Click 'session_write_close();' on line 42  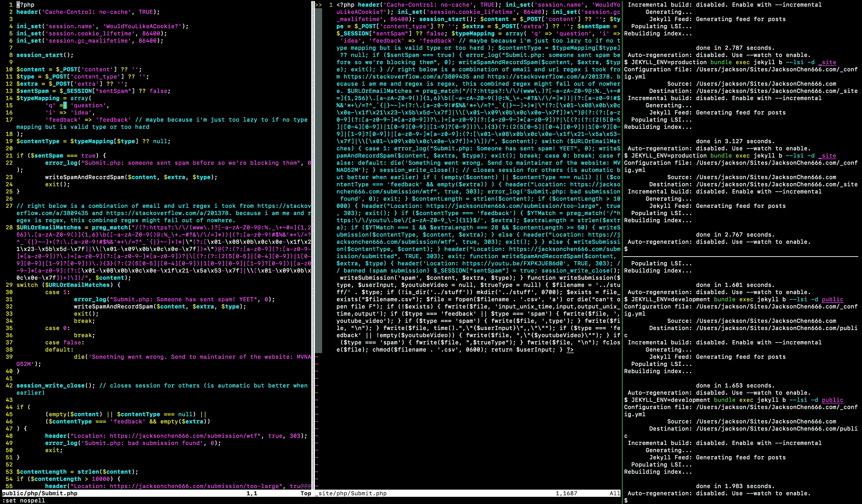(x=56, y=385)
